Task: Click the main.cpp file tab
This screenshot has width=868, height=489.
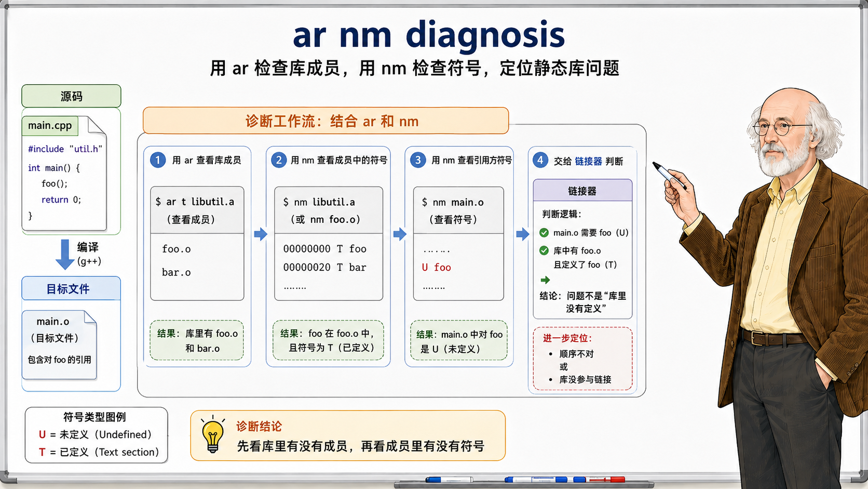Action: [50, 125]
